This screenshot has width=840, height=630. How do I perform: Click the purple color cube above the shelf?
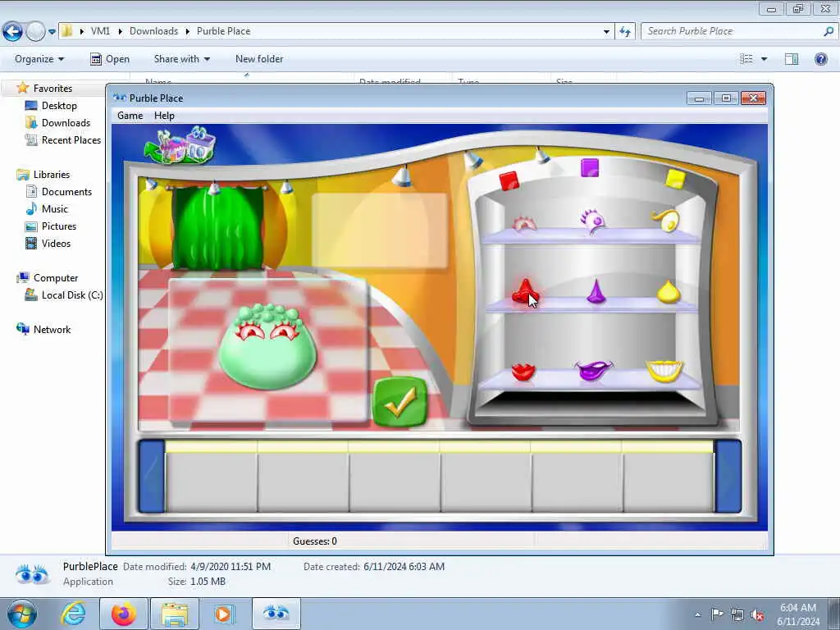tap(590, 167)
